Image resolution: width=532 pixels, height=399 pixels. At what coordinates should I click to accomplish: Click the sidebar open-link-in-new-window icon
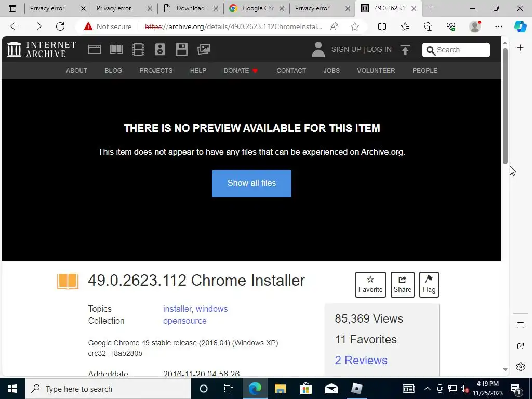point(521,346)
